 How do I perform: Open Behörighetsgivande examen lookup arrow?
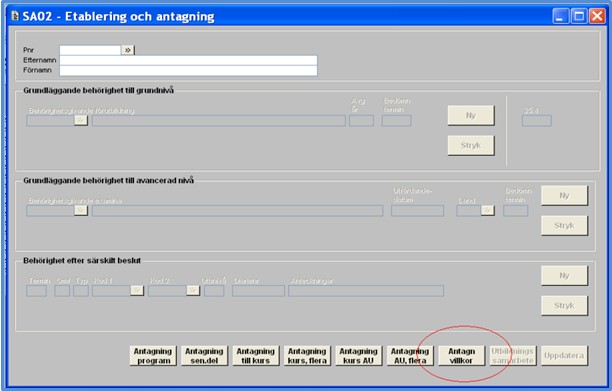(81, 210)
